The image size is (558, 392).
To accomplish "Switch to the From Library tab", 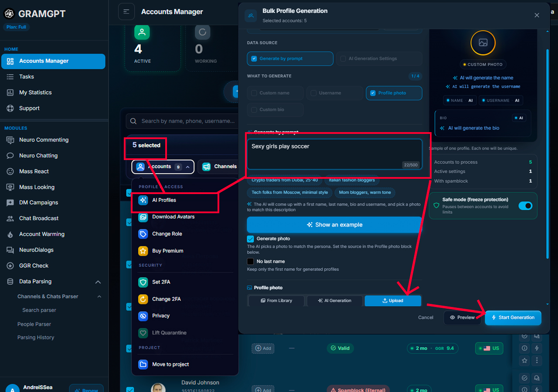I will [277, 300].
